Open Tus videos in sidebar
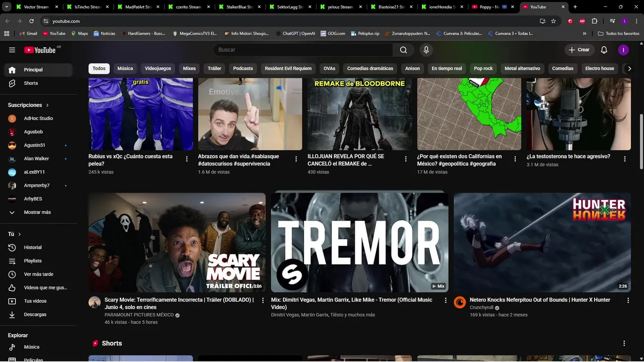The width and height of the screenshot is (644, 362). 39,301
